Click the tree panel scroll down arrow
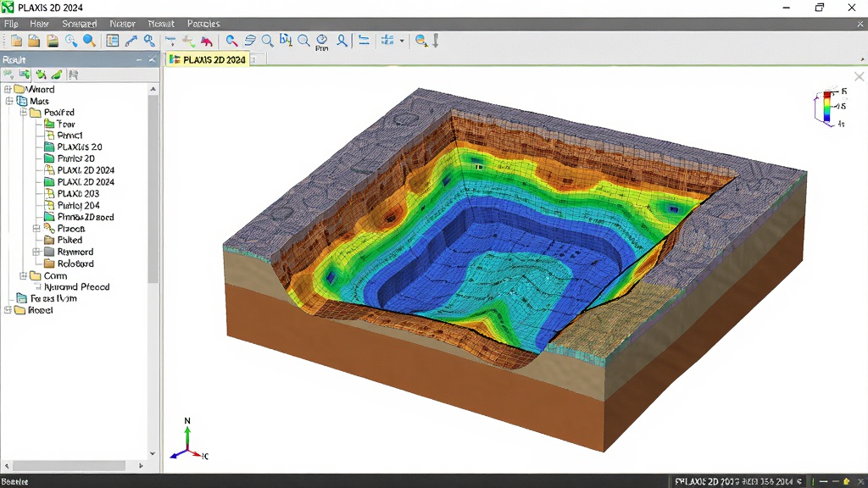 (153, 454)
